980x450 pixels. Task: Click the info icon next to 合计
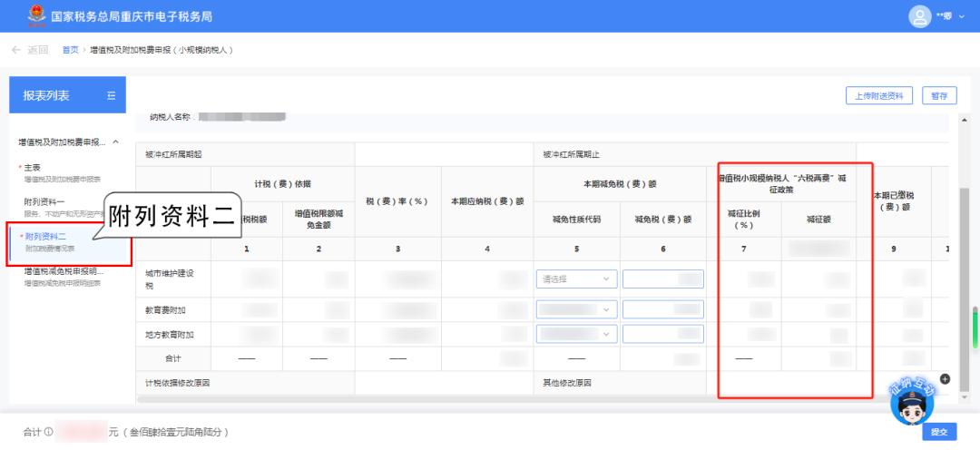tap(48, 432)
